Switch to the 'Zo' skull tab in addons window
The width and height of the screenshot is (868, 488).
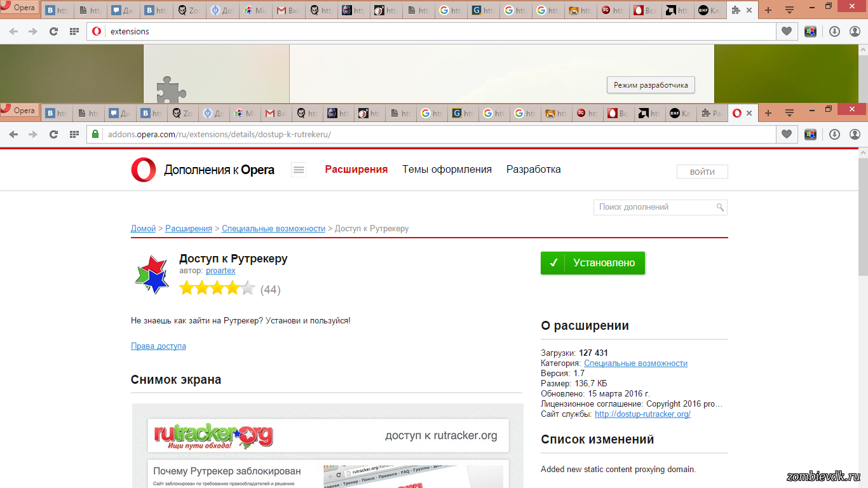coord(182,113)
